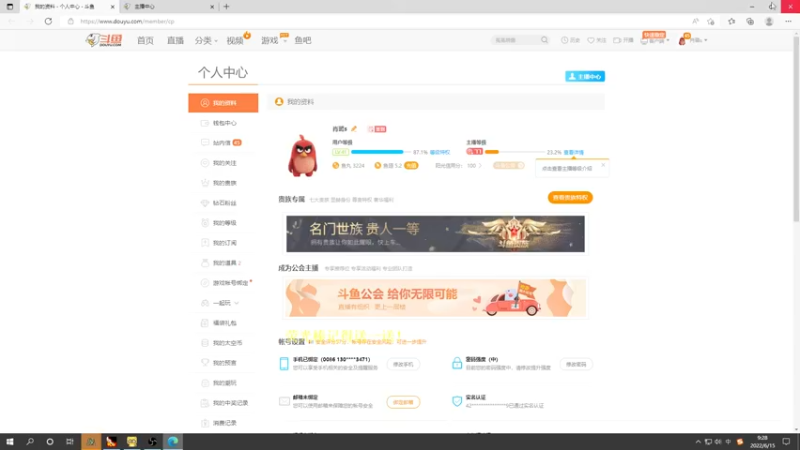800x450 pixels.
Task: Click the red angry bird profile avatar
Action: point(303,156)
